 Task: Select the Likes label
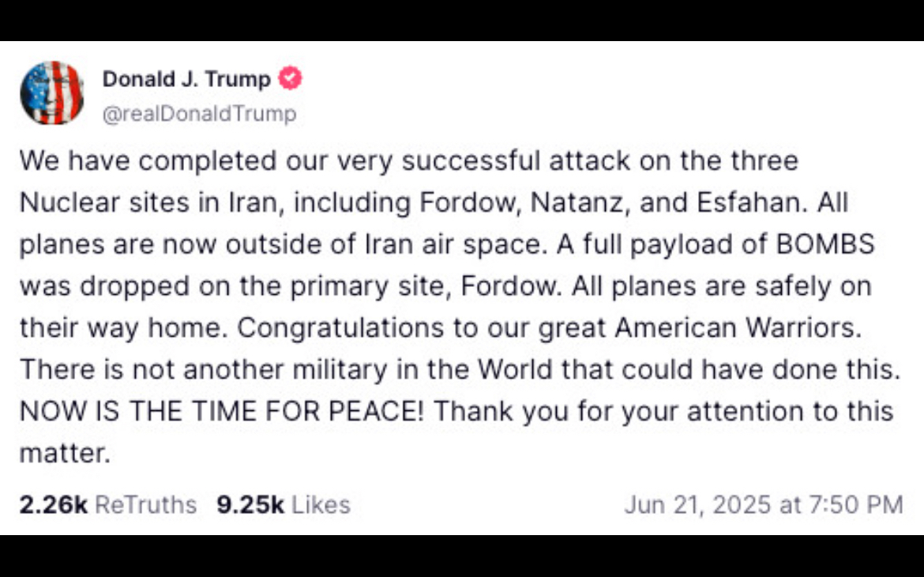coord(321,504)
